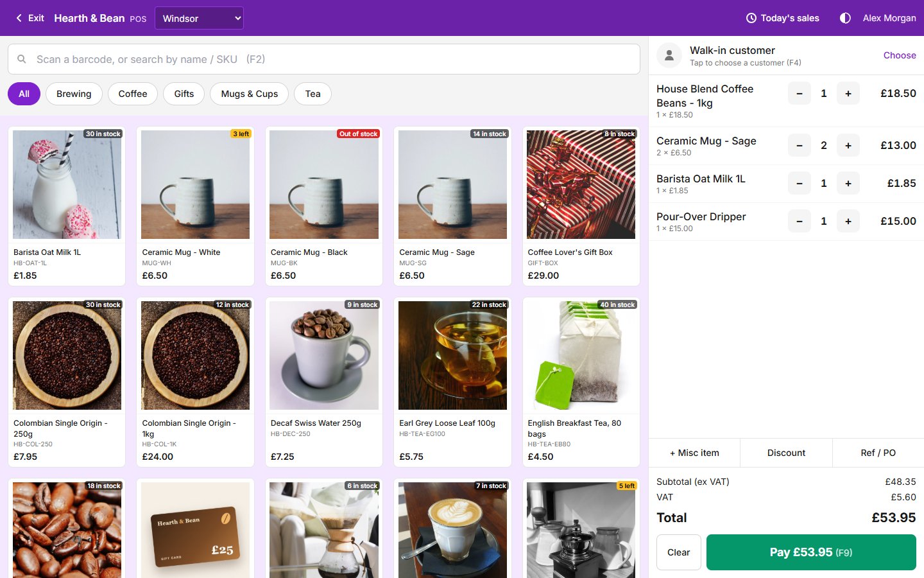Open Alex Morgan user account
Viewport: 924px width, 578px height.
889,18
